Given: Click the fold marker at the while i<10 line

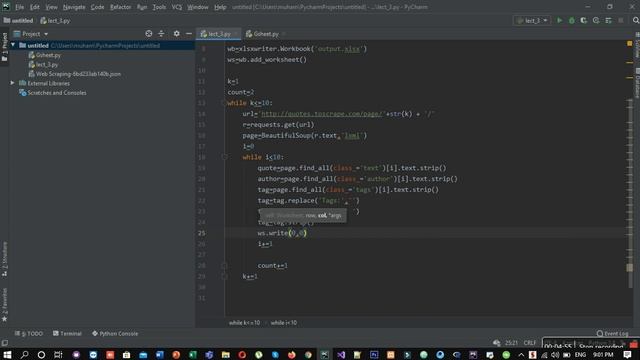Looking at the screenshot, I should tap(224, 157).
